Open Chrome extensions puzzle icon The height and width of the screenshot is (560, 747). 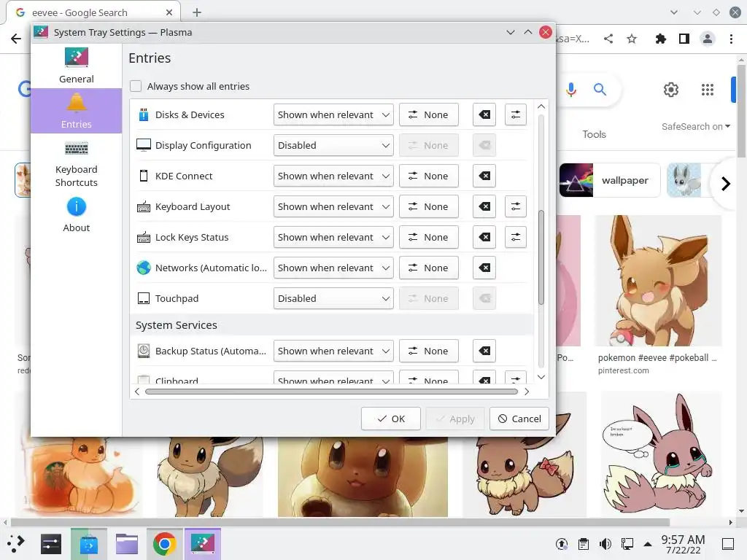tap(660, 39)
